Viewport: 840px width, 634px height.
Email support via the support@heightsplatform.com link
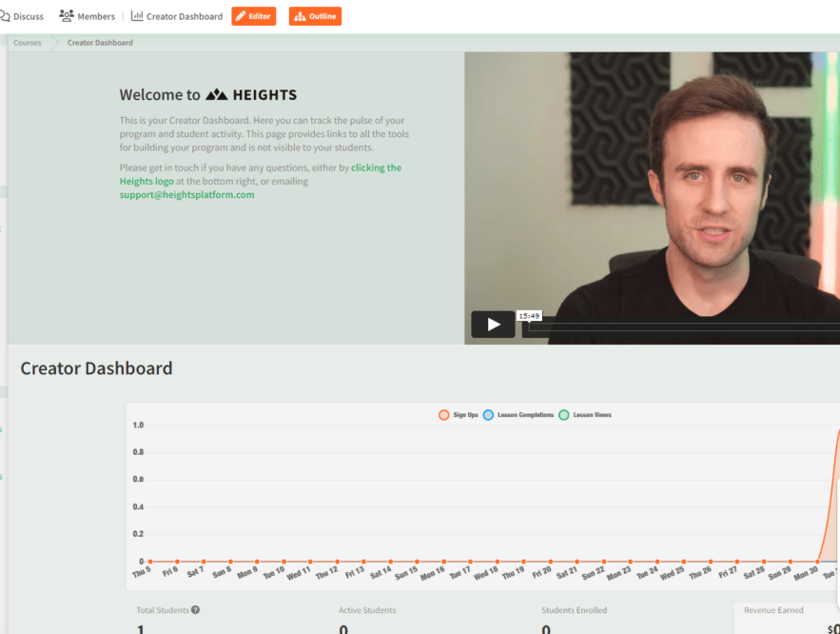(x=185, y=194)
